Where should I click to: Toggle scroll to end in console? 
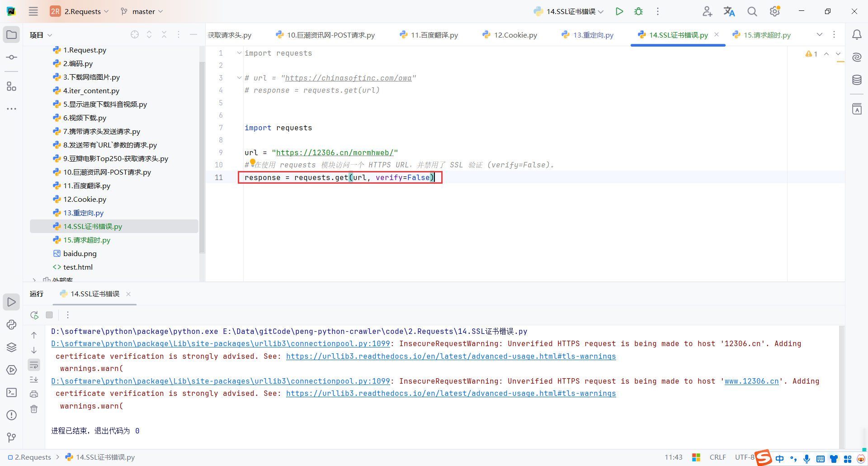[34, 380]
